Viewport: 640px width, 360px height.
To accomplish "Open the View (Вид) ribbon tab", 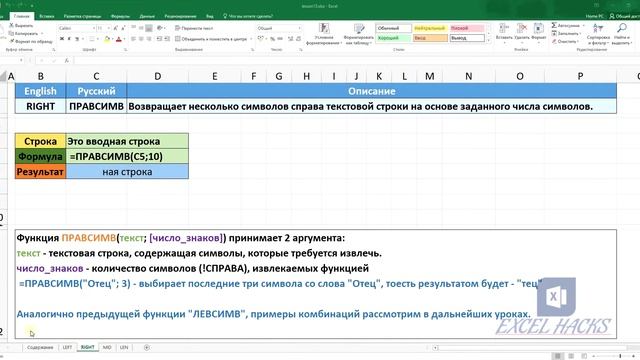I will tap(209, 16).
